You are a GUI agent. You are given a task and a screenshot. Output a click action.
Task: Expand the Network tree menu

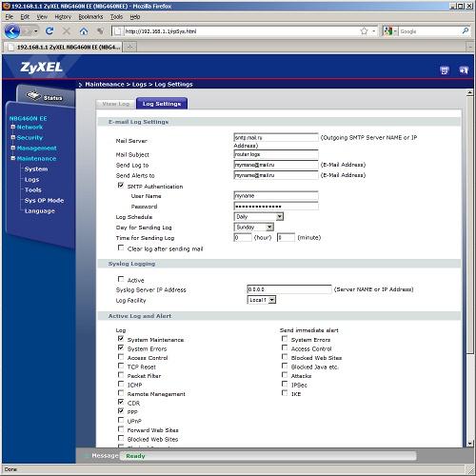13,127
